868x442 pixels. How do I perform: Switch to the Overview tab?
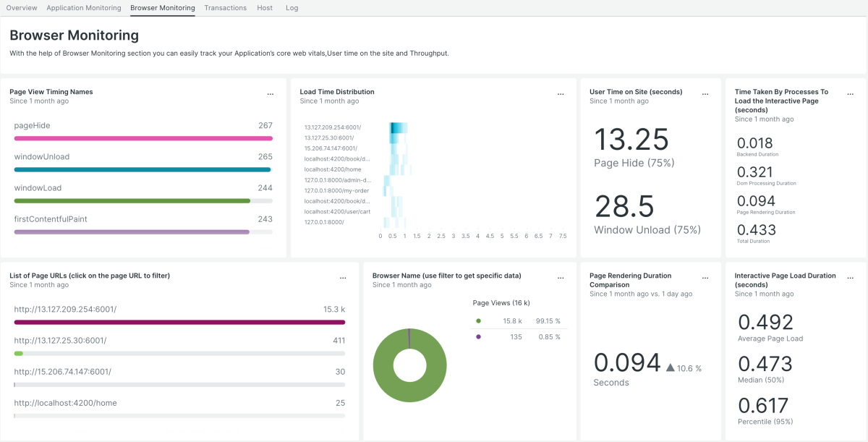22,8
